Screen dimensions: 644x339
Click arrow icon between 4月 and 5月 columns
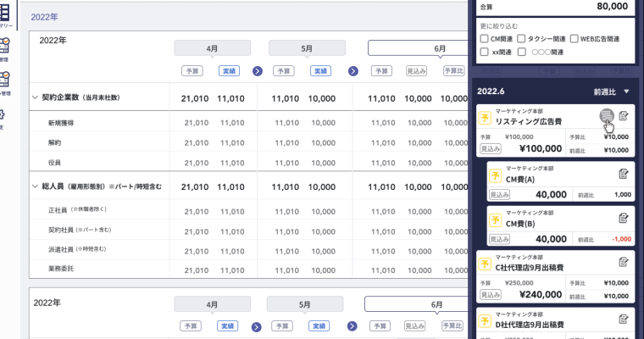point(258,72)
